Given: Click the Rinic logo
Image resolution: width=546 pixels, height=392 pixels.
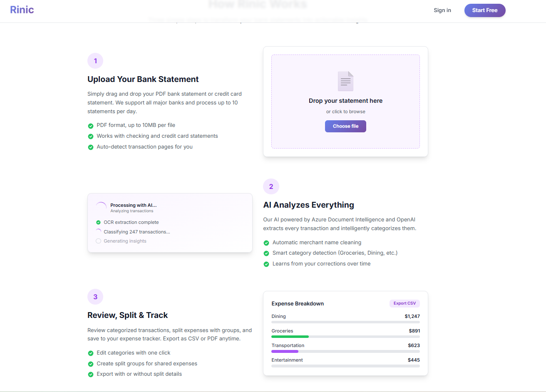Looking at the screenshot, I should point(22,10).
